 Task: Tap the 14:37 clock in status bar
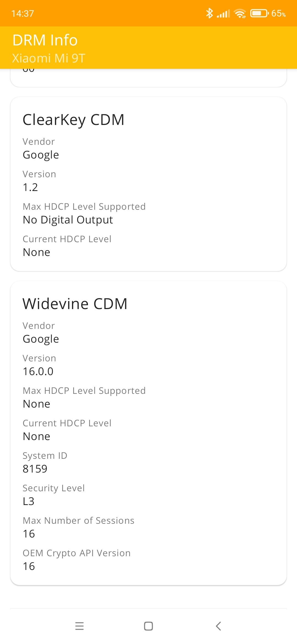click(x=23, y=13)
